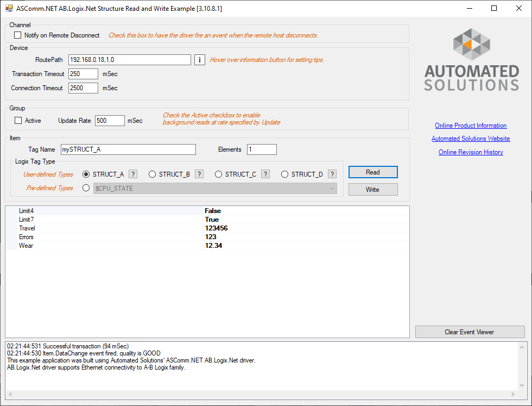Check the Active checkbox in Group section
The width and height of the screenshot is (532, 406).
(18, 120)
